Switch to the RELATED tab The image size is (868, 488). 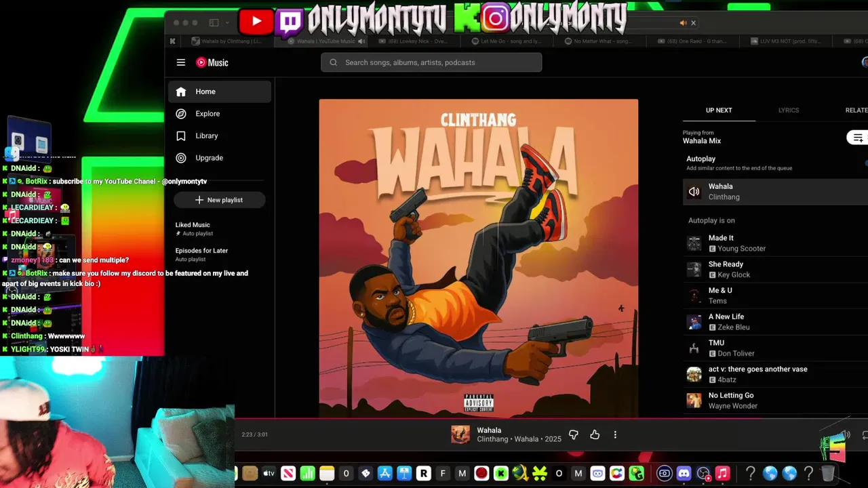click(x=856, y=110)
